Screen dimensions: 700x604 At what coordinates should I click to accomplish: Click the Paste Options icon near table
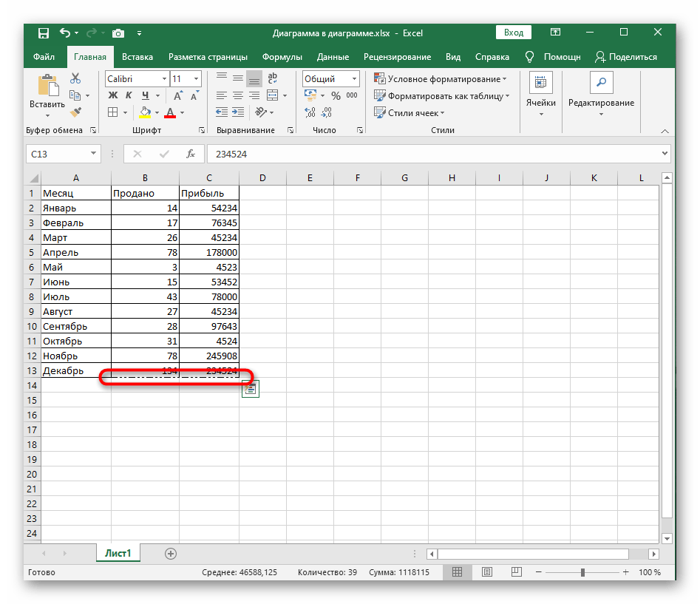pos(250,389)
